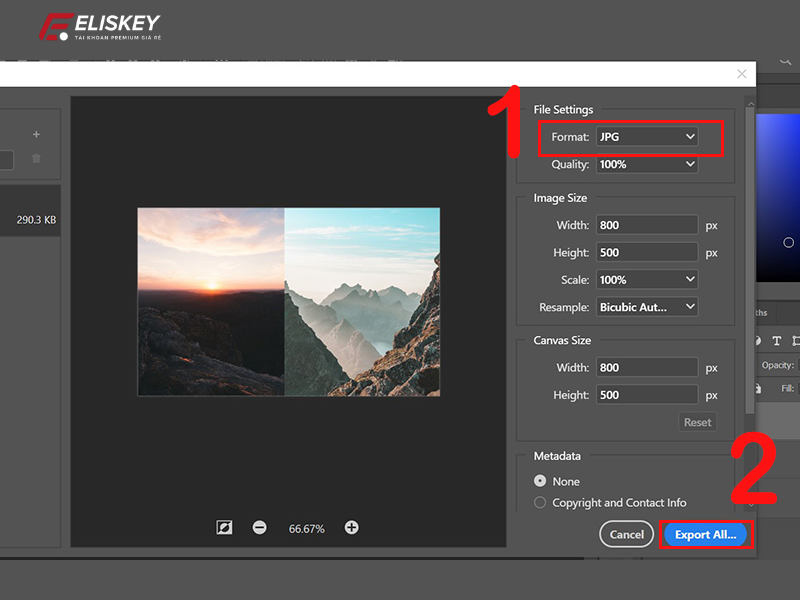Zoom into the preview using the plus icon
This screenshot has height=600, width=800.
coord(351,528)
